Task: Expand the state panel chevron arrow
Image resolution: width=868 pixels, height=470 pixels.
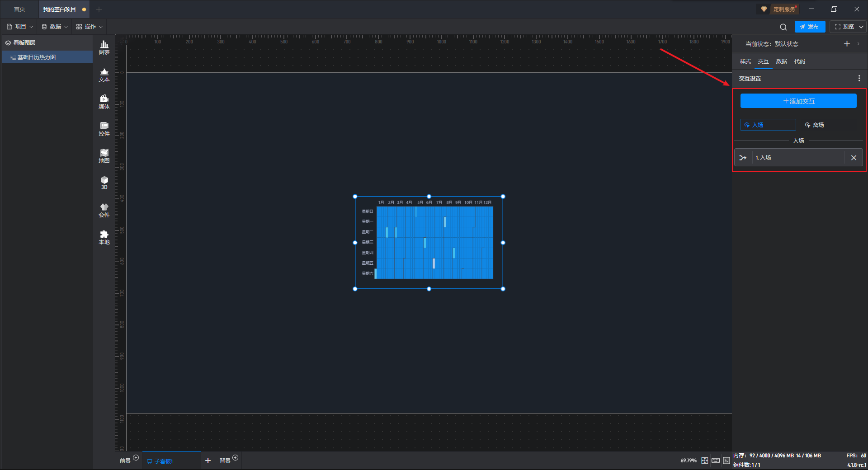Action: (x=858, y=44)
